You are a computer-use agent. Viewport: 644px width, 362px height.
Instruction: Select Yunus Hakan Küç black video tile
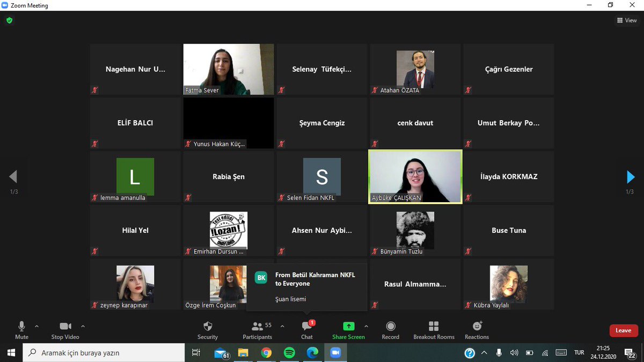tap(229, 123)
